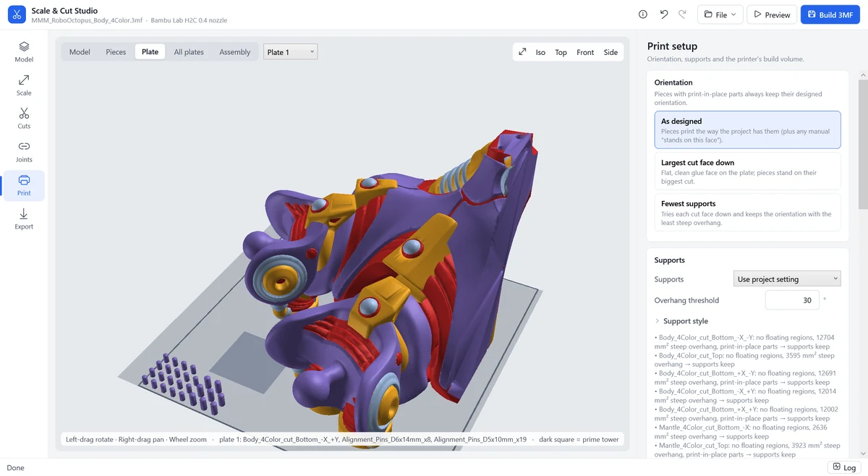Switch to the Pieces view tab
Viewport: 868px width, 476px height.
(116, 52)
